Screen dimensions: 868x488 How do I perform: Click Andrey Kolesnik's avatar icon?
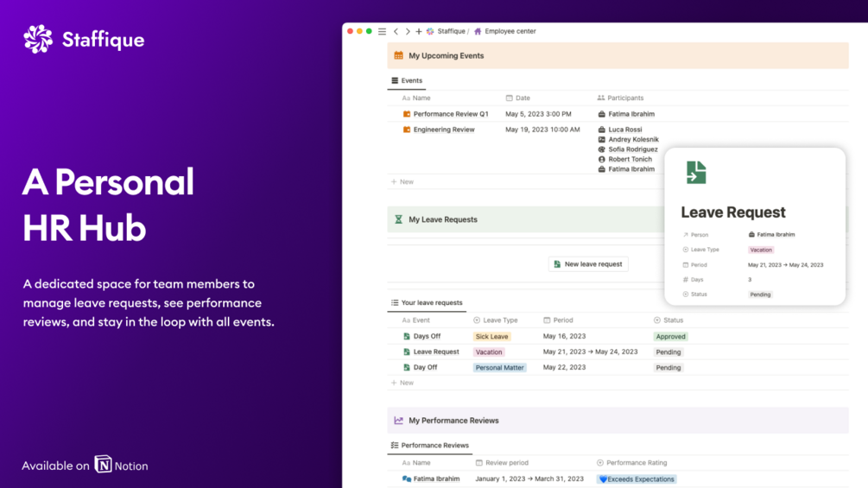tap(602, 139)
